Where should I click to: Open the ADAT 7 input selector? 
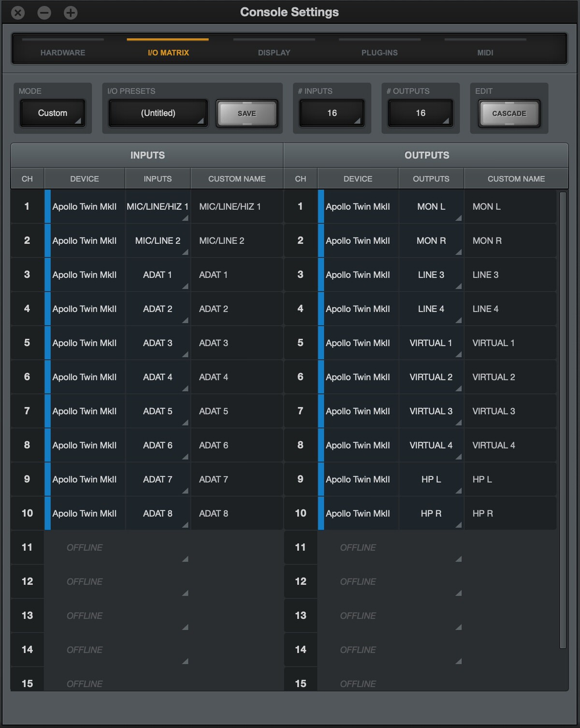(158, 479)
